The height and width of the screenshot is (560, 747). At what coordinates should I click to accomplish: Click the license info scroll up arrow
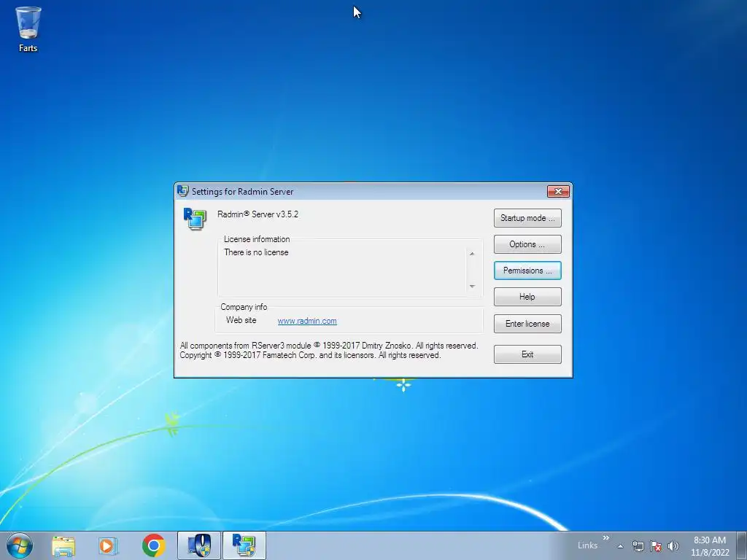(472, 254)
